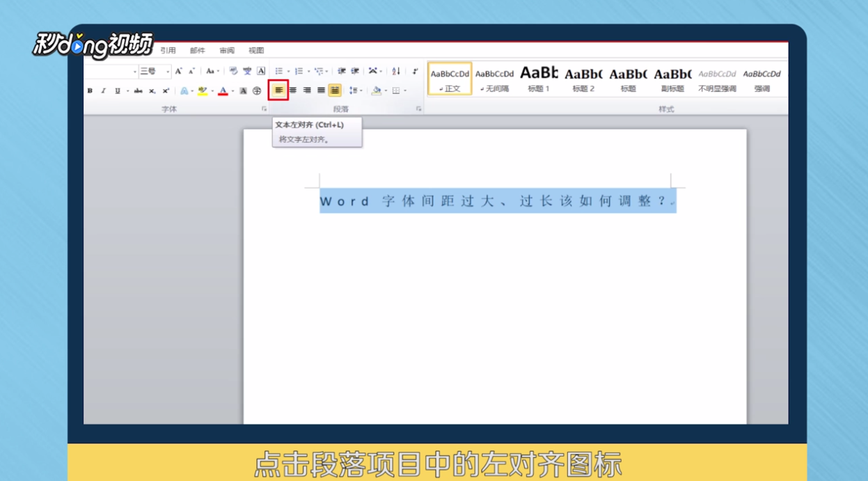Click the selected line starting with Word 字体间距
Viewport: 868px width, 481px height.
point(498,201)
